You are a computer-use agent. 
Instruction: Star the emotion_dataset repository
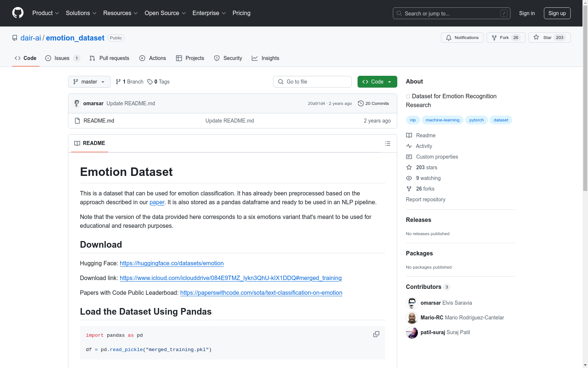pyautogui.click(x=549, y=38)
